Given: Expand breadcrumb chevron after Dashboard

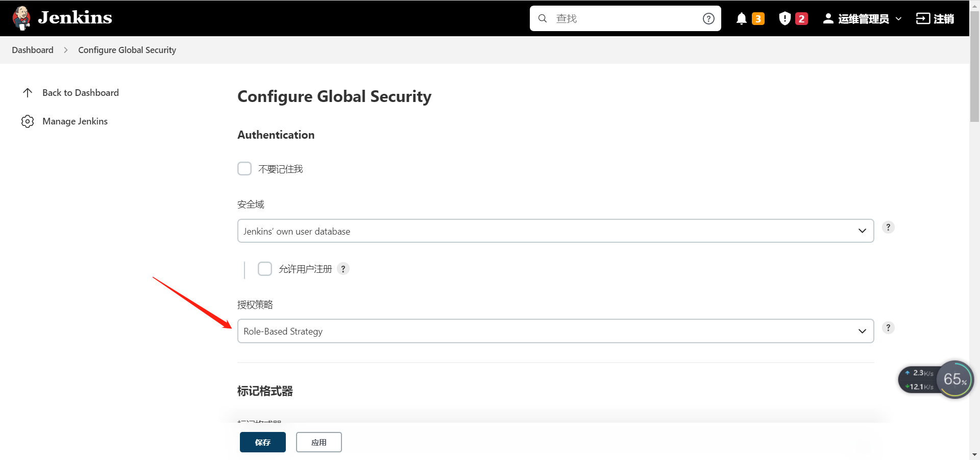Looking at the screenshot, I should coord(66,50).
